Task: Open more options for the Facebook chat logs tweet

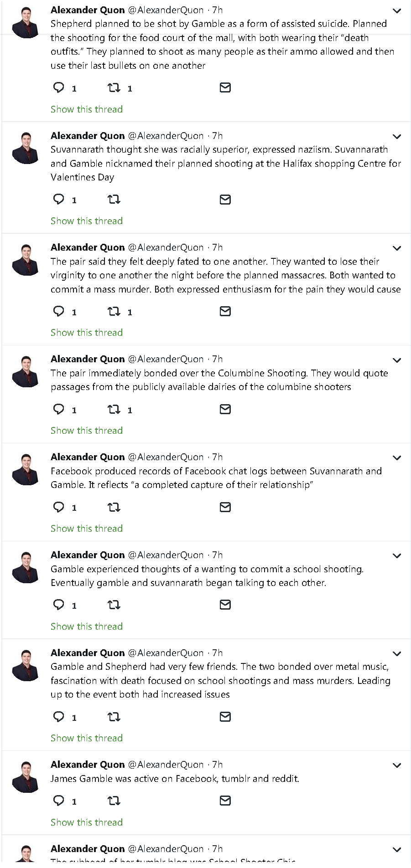Action: 397,458
